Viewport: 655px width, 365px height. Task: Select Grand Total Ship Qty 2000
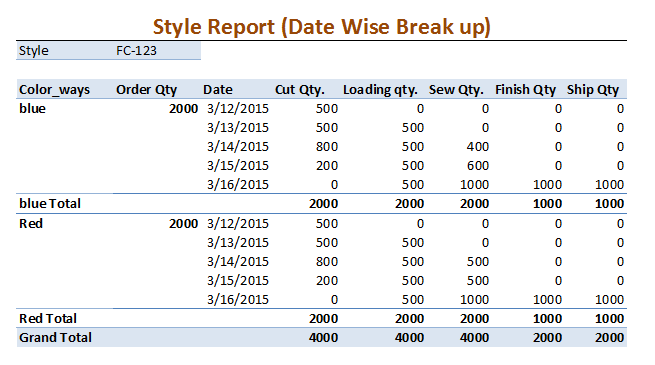pyautogui.click(x=609, y=337)
